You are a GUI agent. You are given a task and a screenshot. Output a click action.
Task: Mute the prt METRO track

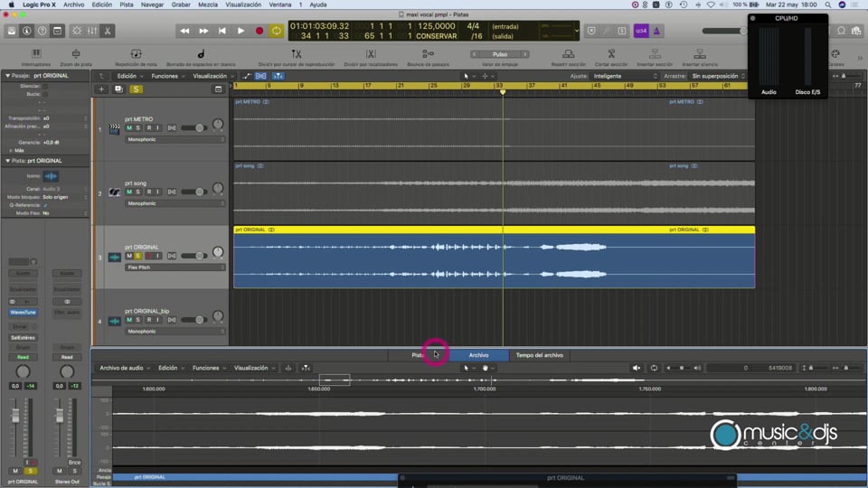pyautogui.click(x=129, y=127)
